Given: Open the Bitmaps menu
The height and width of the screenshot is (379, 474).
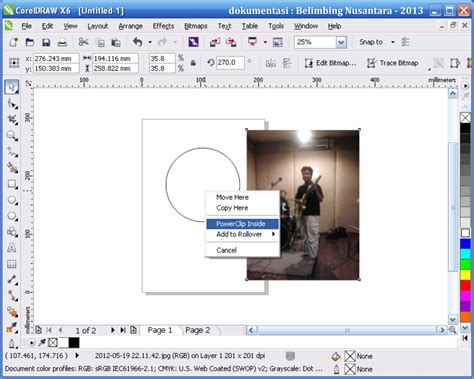Looking at the screenshot, I should [196, 26].
